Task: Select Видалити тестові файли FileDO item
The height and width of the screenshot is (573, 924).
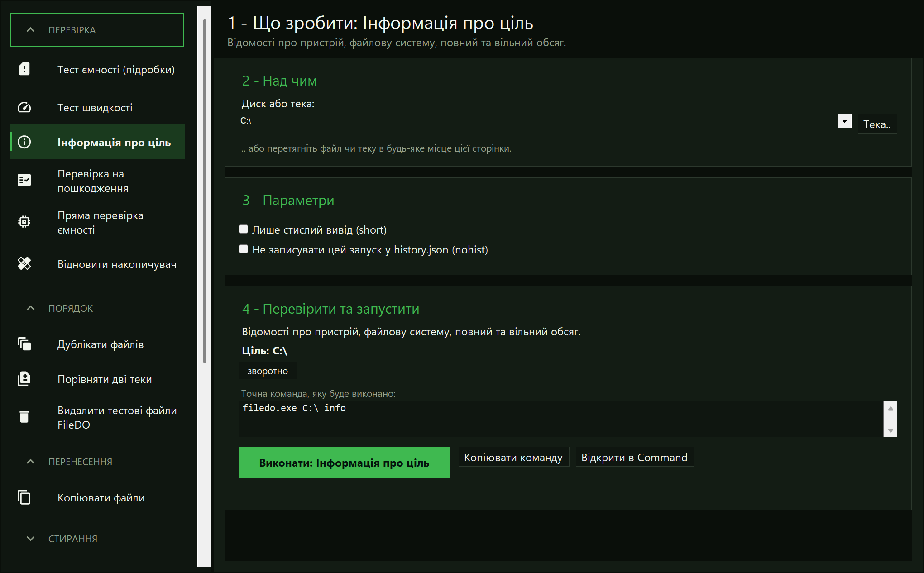Action: (97, 417)
